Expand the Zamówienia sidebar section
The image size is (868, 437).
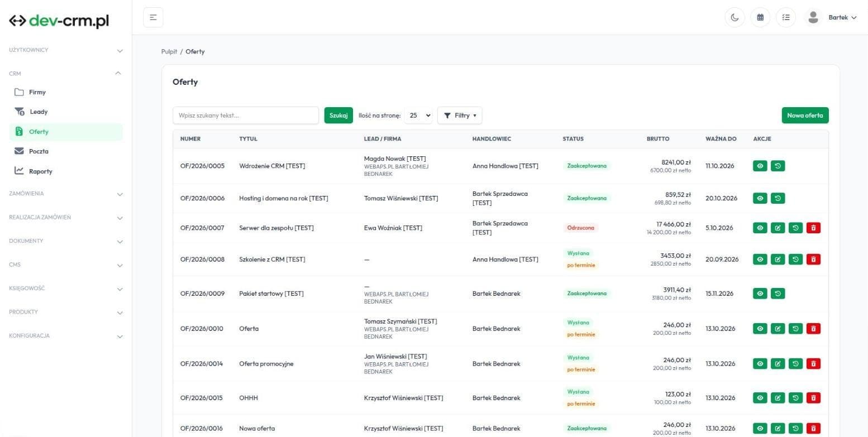pos(66,194)
